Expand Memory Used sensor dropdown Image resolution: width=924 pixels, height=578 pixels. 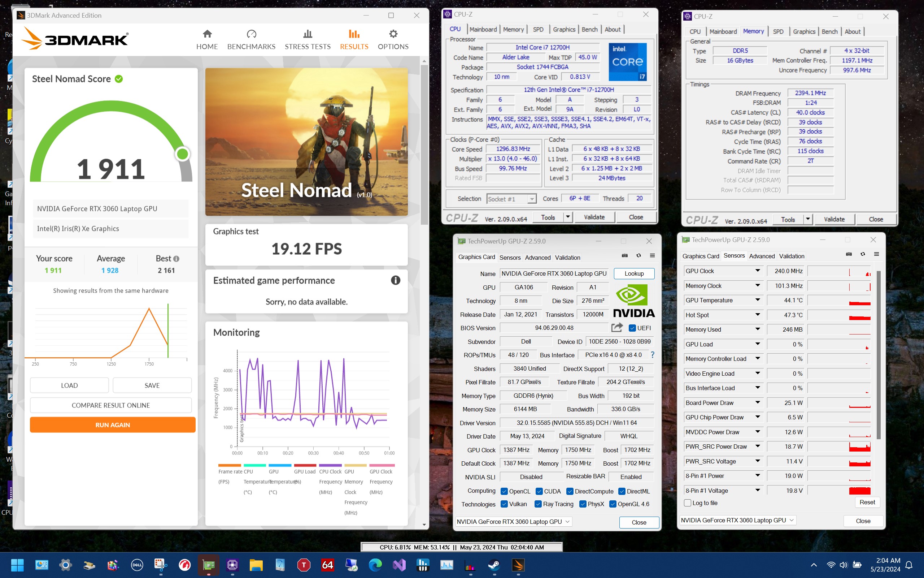(758, 329)
